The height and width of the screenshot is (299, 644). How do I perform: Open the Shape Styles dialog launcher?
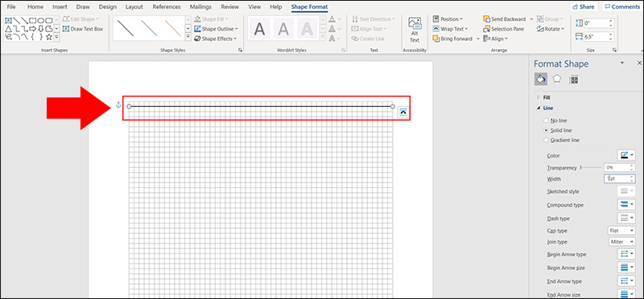240,50
